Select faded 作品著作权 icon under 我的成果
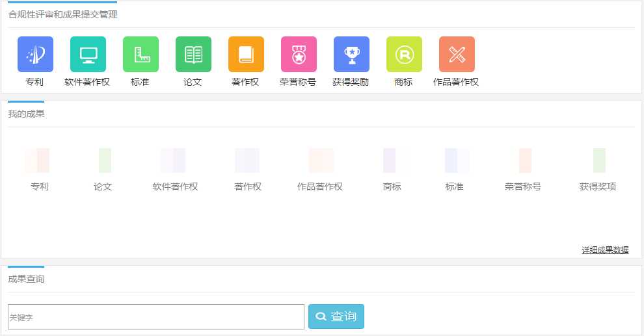Screen dimensions: 644x336 321,161
